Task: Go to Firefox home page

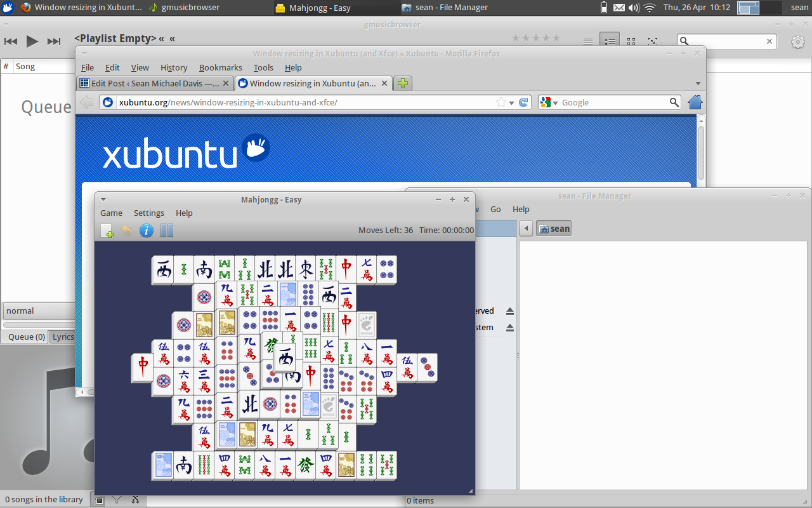Action: (x=695, y=102)
